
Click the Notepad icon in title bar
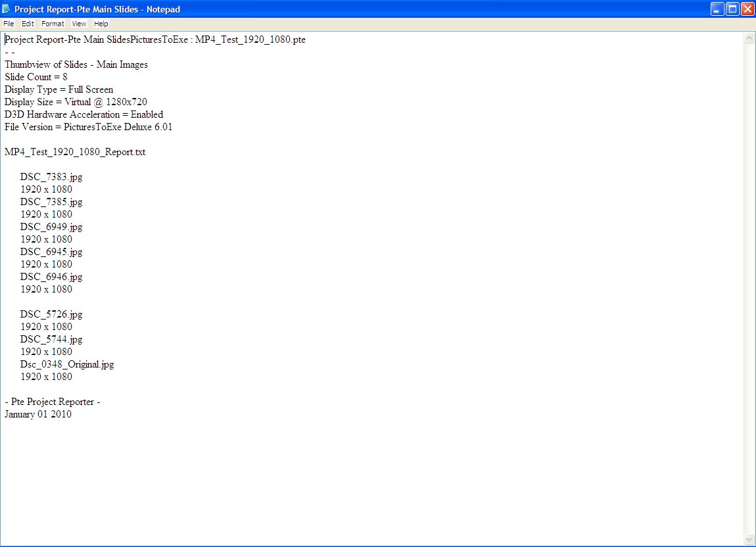(7, 9)
